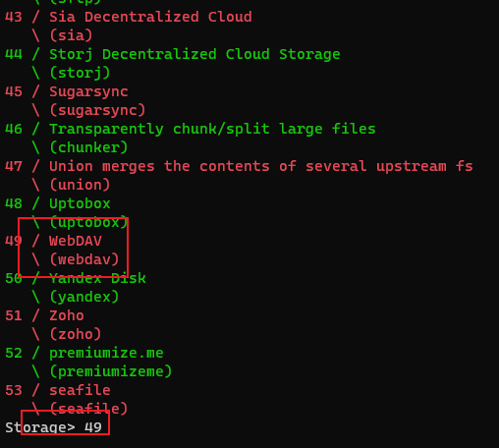Click the 'Storage>' prompt input showing 49
Image resolution: width=499 pixels, height=448 pixels.
tap(54, 427)
